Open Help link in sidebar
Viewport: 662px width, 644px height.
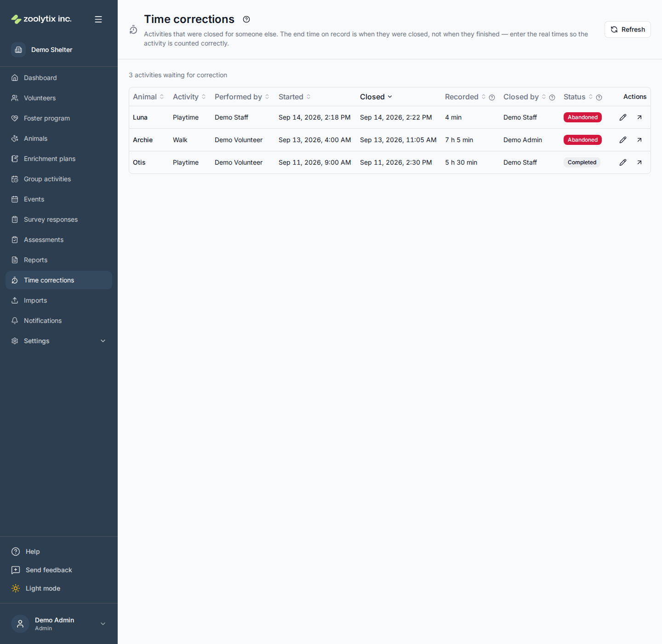point(26,552)
